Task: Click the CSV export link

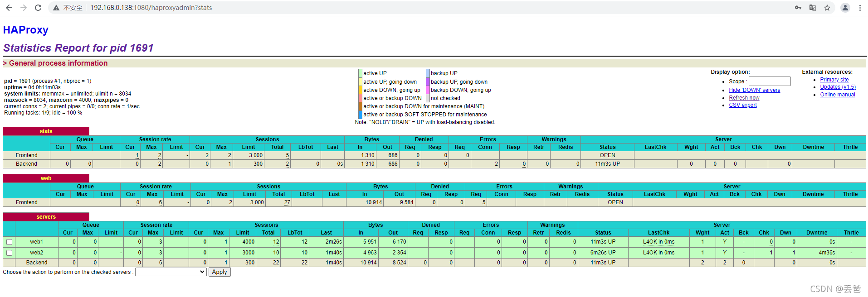Action: tap(743, 105)
